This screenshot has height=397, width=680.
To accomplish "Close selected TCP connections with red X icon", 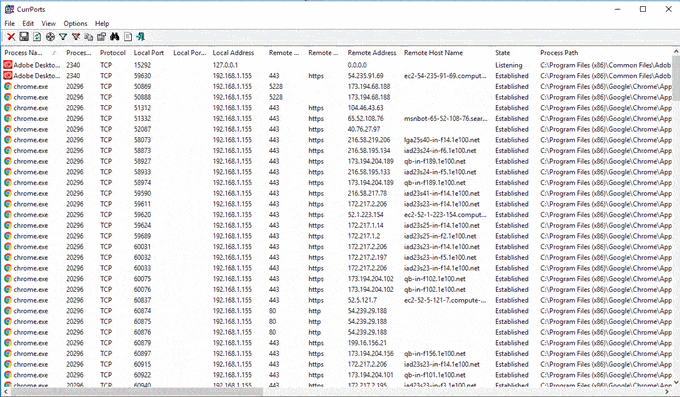I will pyautogui.click(x=11, y=37).
